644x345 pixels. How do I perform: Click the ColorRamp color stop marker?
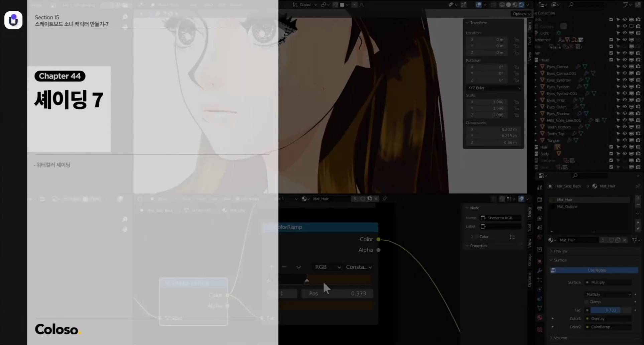(307, 281)
